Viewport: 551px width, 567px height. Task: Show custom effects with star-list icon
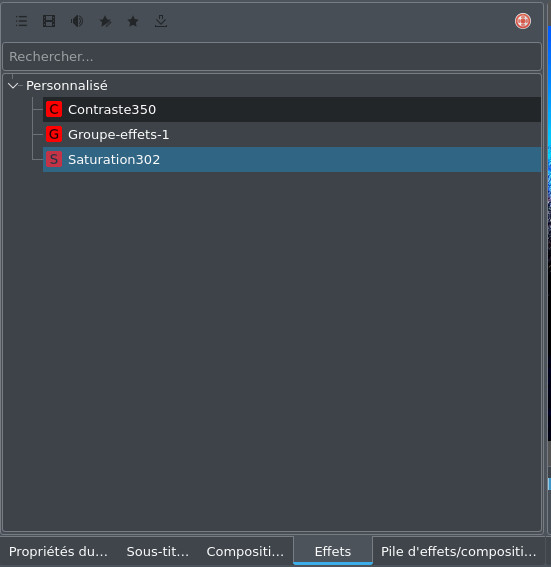coord(105,21)
